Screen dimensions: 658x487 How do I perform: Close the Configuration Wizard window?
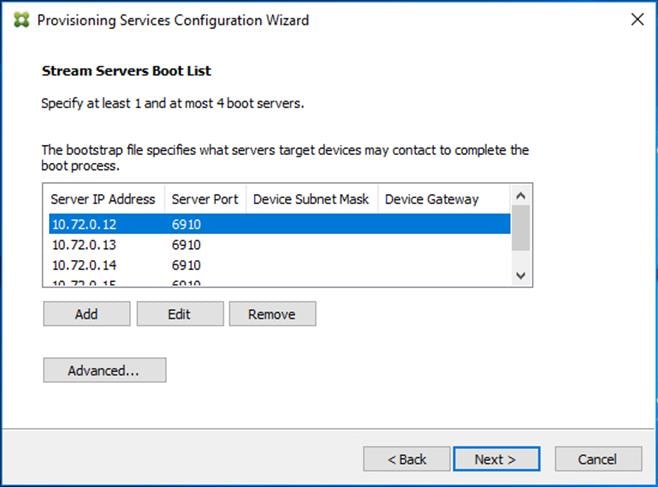tap(637, 19)
